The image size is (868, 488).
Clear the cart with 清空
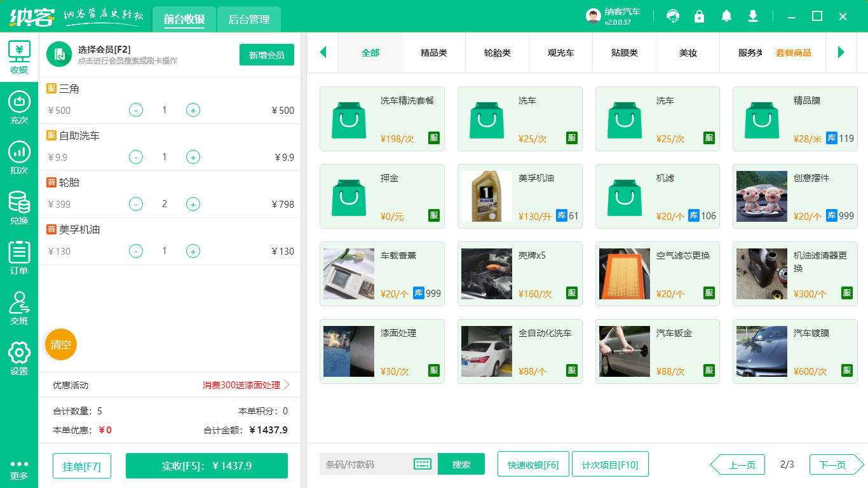click(x=60, y=344)
